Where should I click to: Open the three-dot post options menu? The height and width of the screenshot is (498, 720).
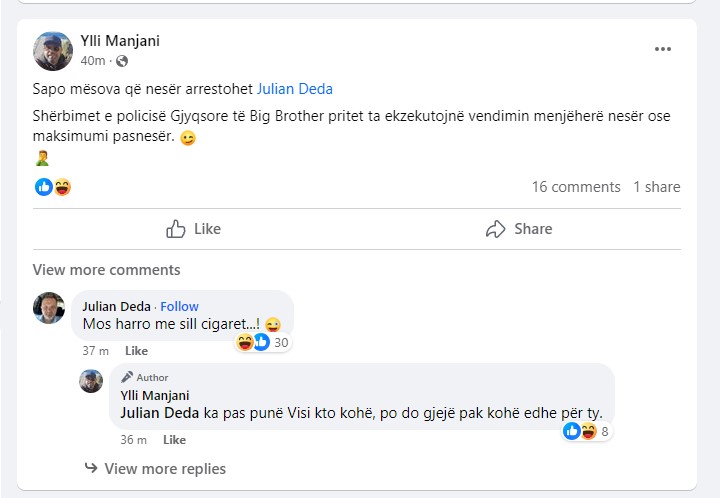tap(662, 49)
